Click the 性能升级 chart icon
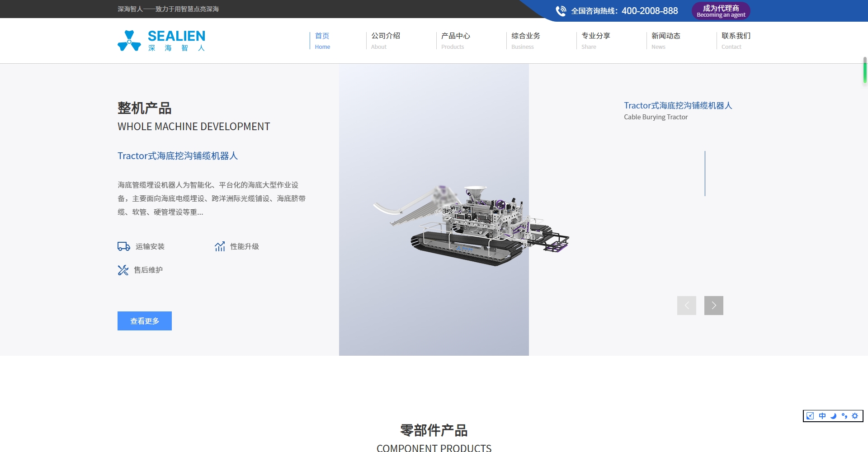 click(x=220, y=246)
